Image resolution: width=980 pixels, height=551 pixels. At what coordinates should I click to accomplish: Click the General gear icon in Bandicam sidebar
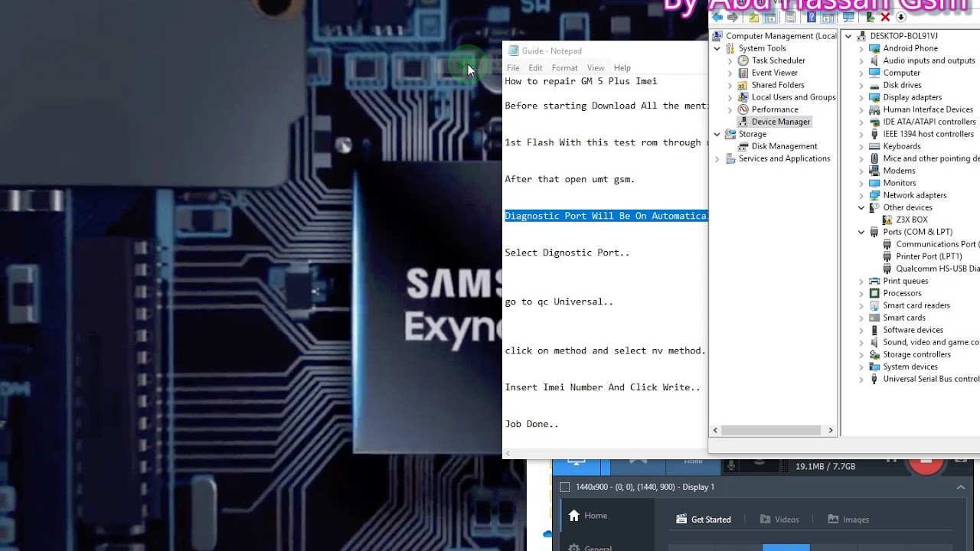574,547
